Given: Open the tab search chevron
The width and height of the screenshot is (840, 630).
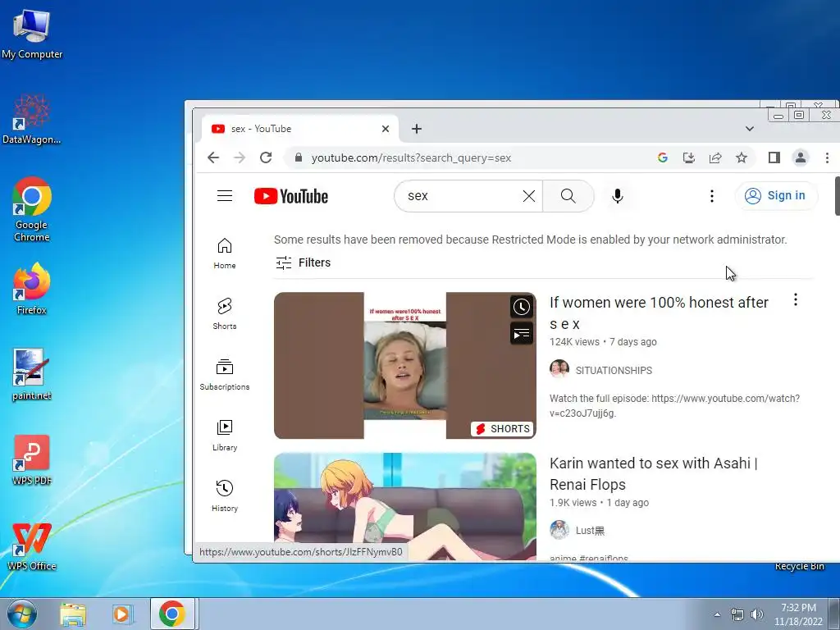Looking at the screenshot, I should tap(750, 129).
